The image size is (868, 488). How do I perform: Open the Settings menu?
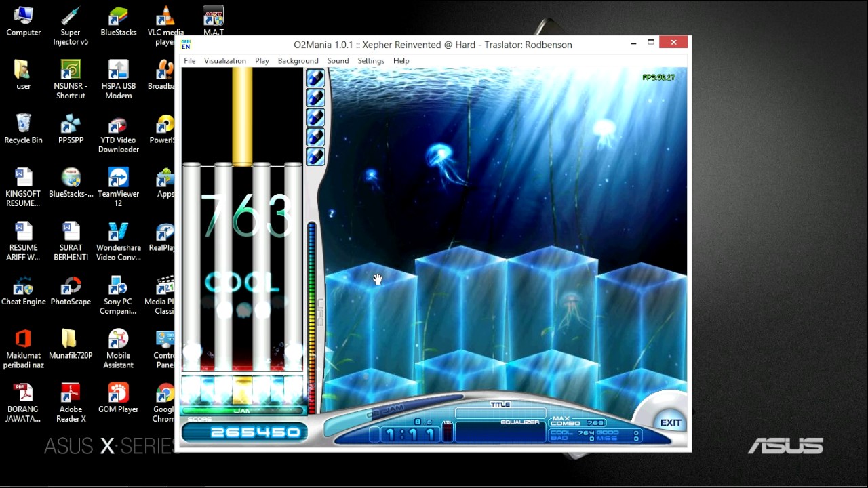click(371, 61)
